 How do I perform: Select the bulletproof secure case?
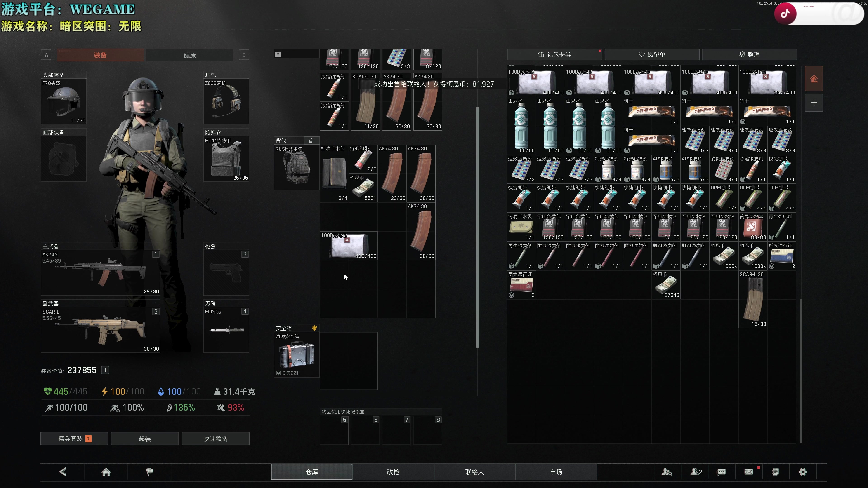point(297,355)
